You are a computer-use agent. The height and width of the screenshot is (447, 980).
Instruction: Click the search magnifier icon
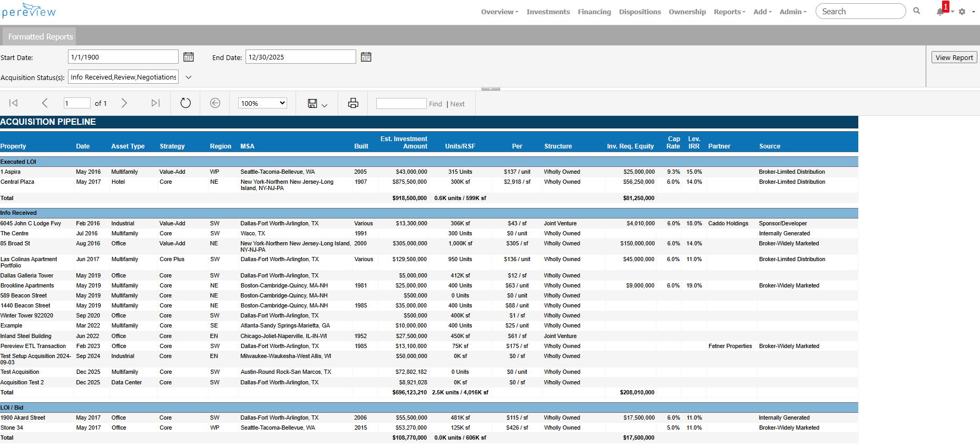click(917, 11)
